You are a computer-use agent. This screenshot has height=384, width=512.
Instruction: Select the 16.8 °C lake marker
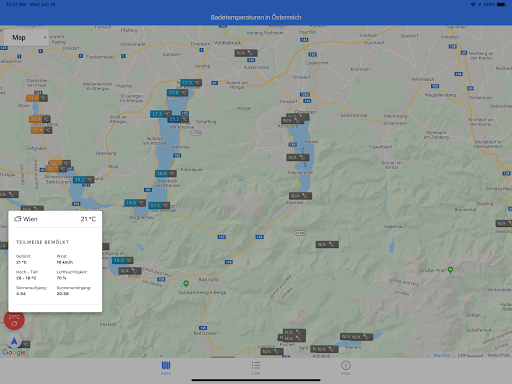point(135,203)
